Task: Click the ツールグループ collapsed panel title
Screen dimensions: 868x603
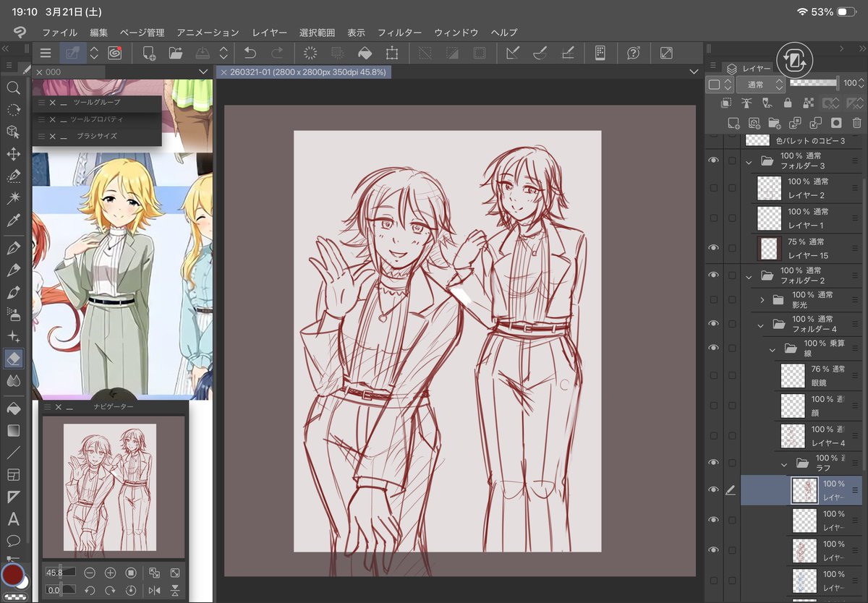Action: 97,103
